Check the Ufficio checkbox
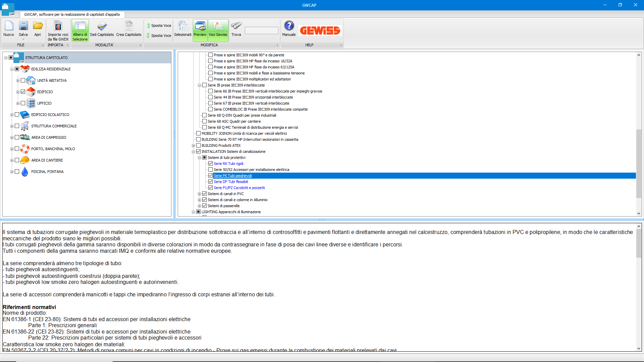The width and height of the screenshot is (644, 362). [23, 103]
